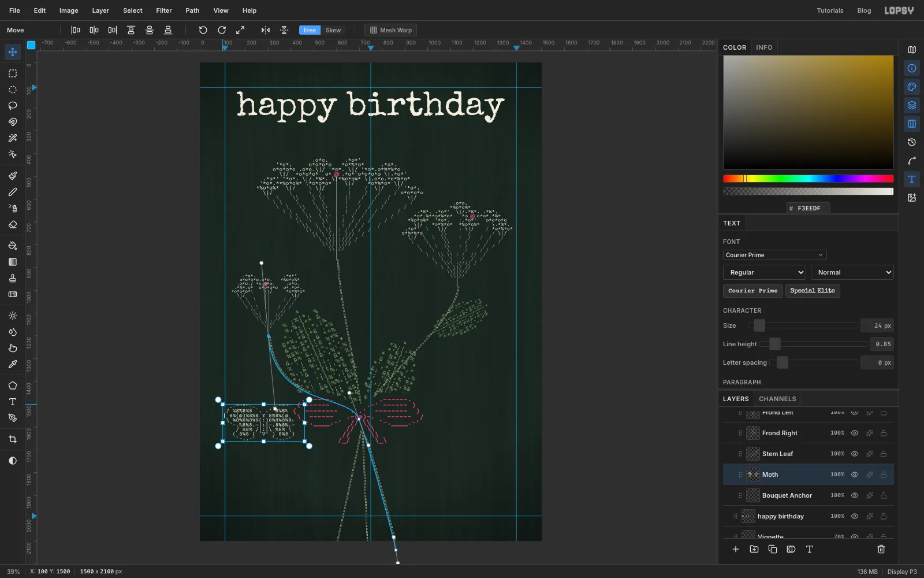Adjust the Line height slider
Screen dimensions: 924x578
click(813, 344)
